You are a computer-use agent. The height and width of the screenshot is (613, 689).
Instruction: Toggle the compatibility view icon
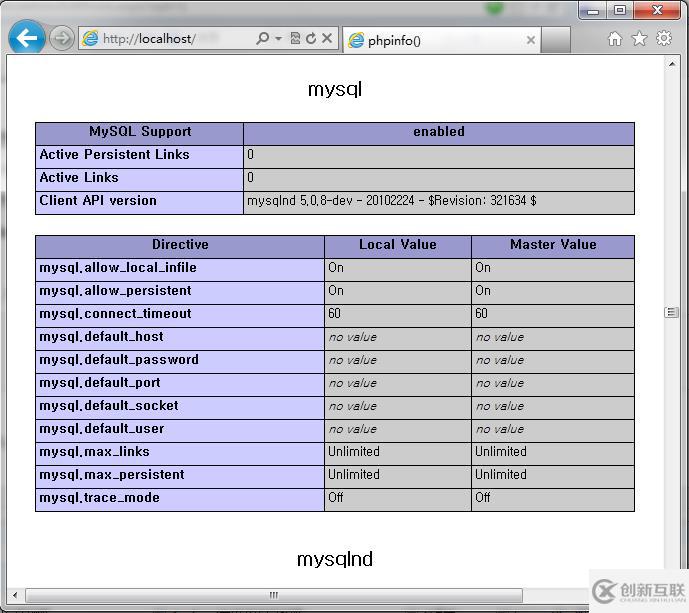[x=295, y=39]
